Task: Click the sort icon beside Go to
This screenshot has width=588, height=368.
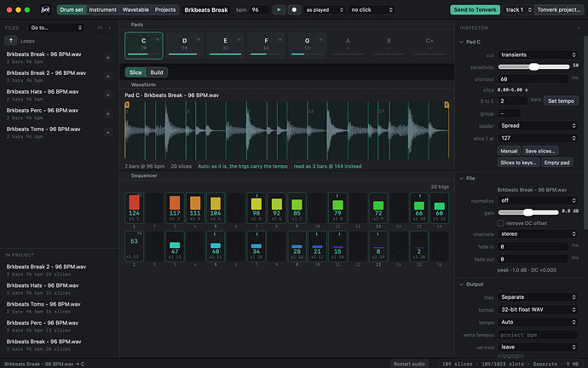Action: coord(100,28)
